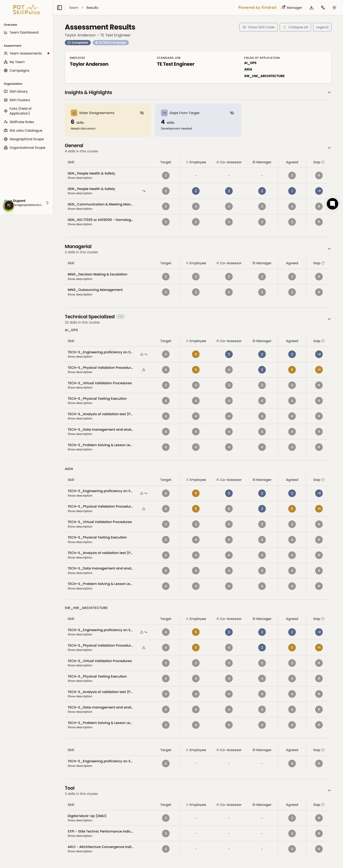Viewport: 343px width, 868px height.
Task: Click the Collapse all button
Action: click(295, 27)
